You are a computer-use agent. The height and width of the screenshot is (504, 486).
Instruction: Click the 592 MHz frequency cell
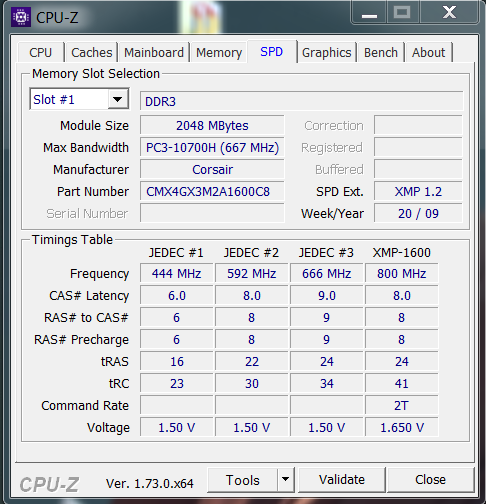(x=252, y=273)
